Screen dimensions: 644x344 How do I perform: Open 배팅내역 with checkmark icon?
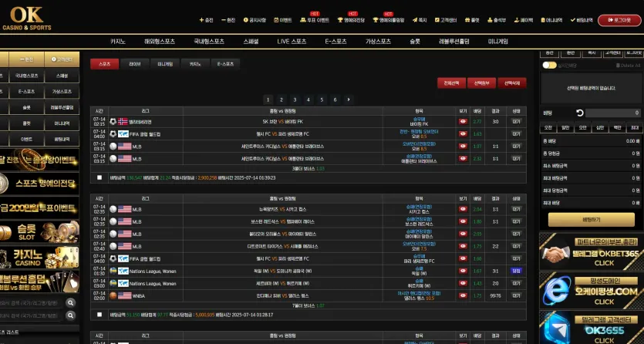(x=582, y=20)
